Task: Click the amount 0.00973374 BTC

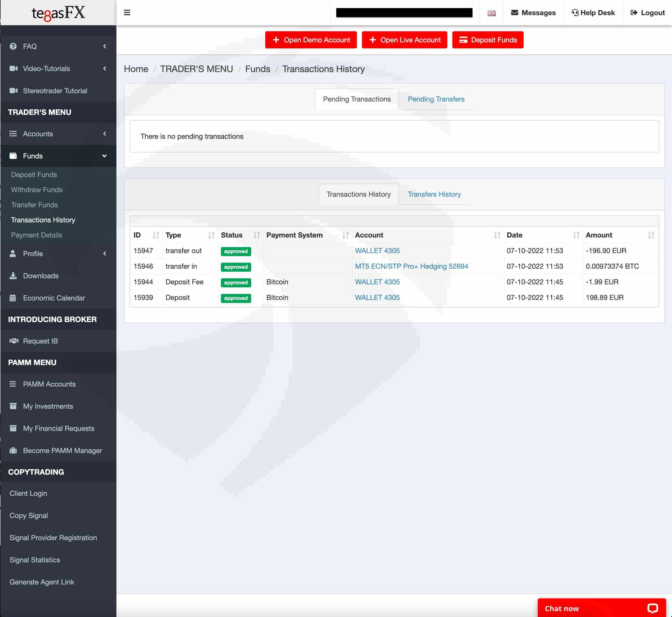Action: pyautogui.click(x=612, y=266)
